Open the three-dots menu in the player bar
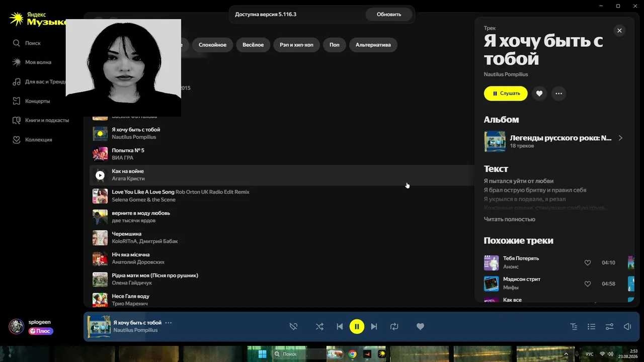644x362 pixels. pyautogui.click(x=169, y=323)
